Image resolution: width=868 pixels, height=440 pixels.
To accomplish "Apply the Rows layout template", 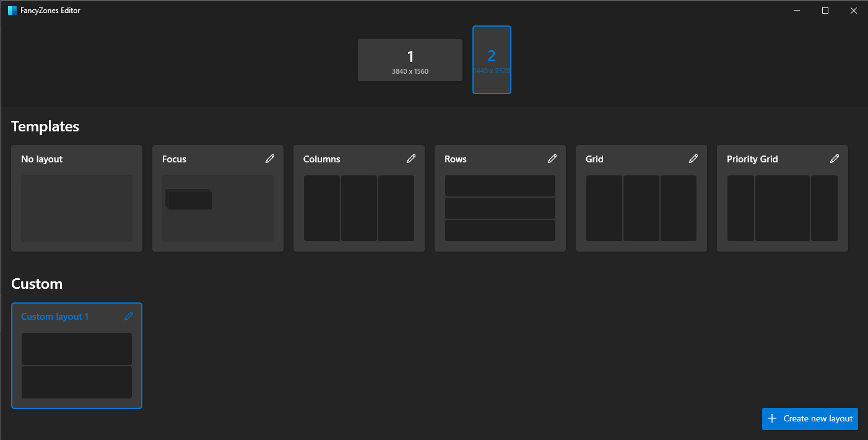I will [x=500, y=208].
